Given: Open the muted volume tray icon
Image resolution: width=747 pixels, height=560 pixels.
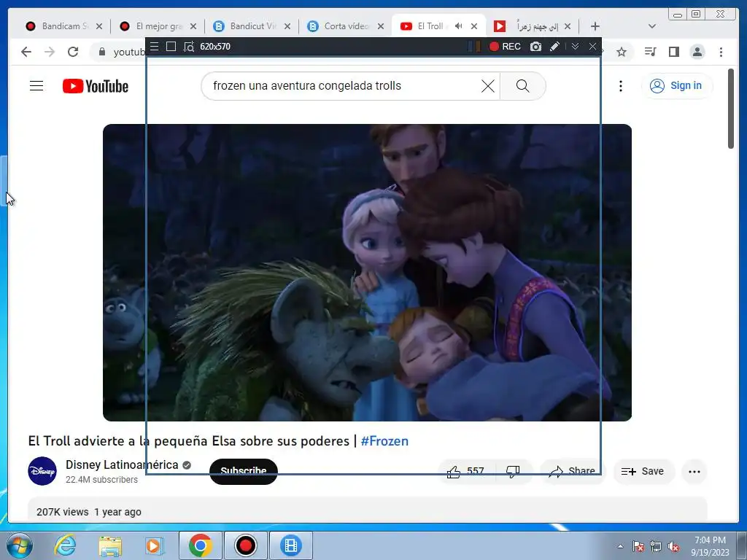Looking at the screenshot, I should pyautogui.click(x=673, y=547).
